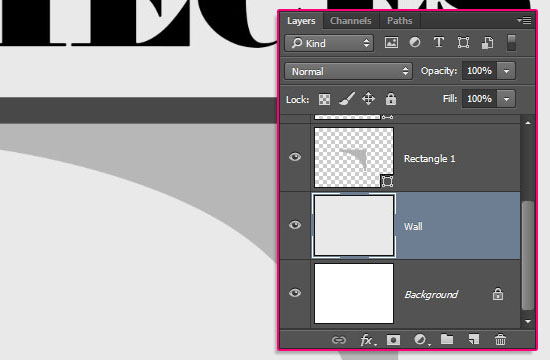Click the layers panel scrollbar thumb
The image size is (550, 360).
(528, 255)
